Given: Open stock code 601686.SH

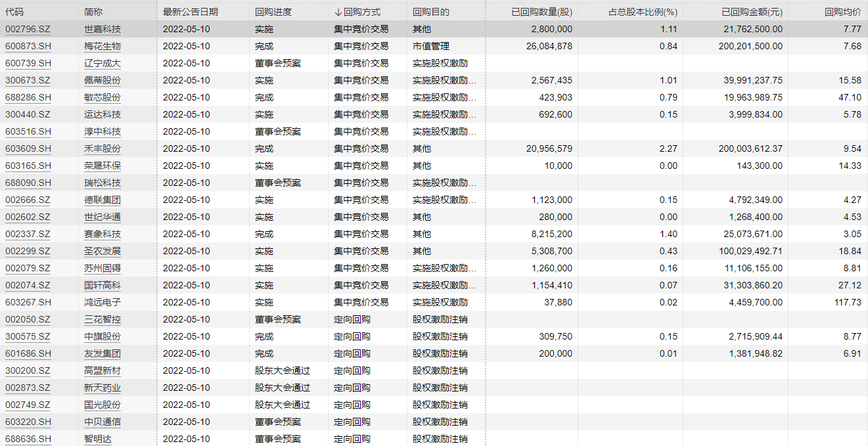Looking at the screenshot, I should coord(28,353).
